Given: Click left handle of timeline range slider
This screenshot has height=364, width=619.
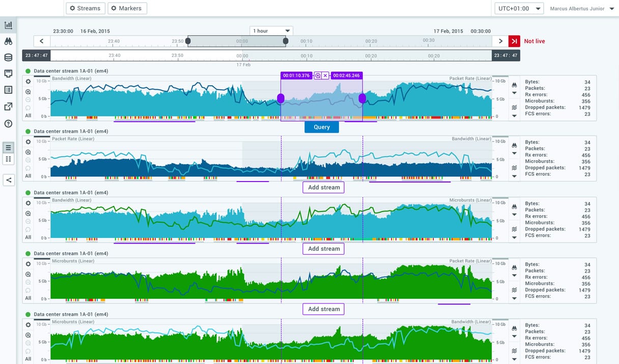Looking at the screenshot, I should (x=188, y=41).
